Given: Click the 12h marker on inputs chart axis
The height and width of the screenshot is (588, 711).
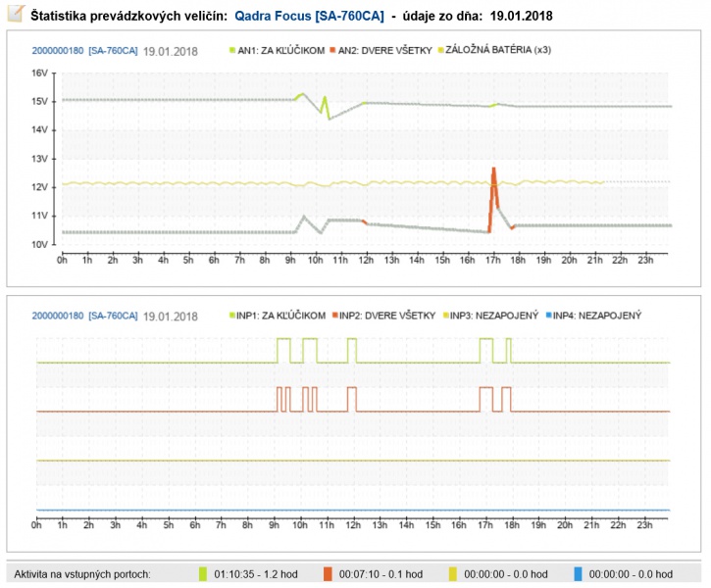Looking at the screenshot, I should click(353, 525).
